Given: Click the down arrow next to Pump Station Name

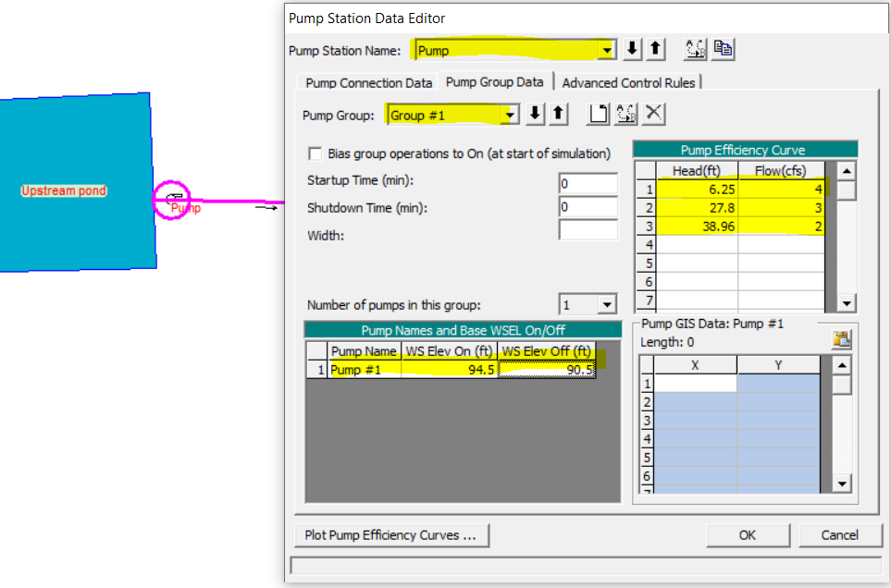Looking at the screenshot, I should 631,49.
